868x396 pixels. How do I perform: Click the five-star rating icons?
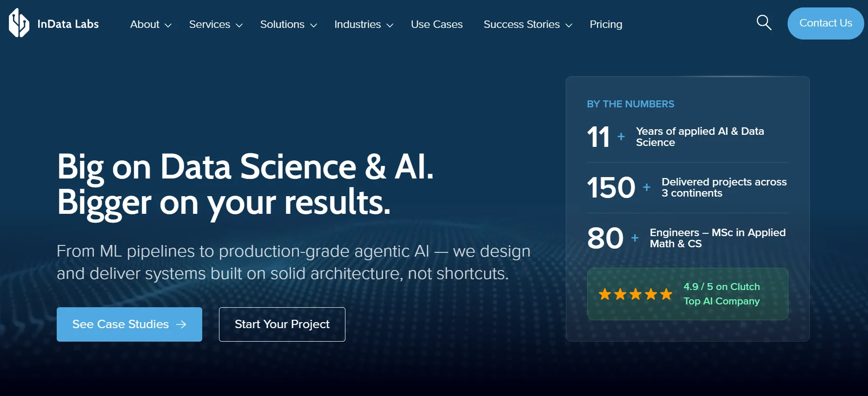coord(635,294)
